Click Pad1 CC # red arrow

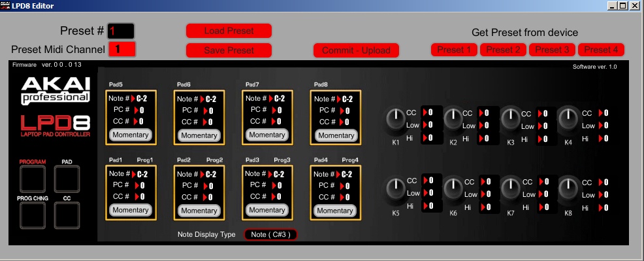click(137, 196)
